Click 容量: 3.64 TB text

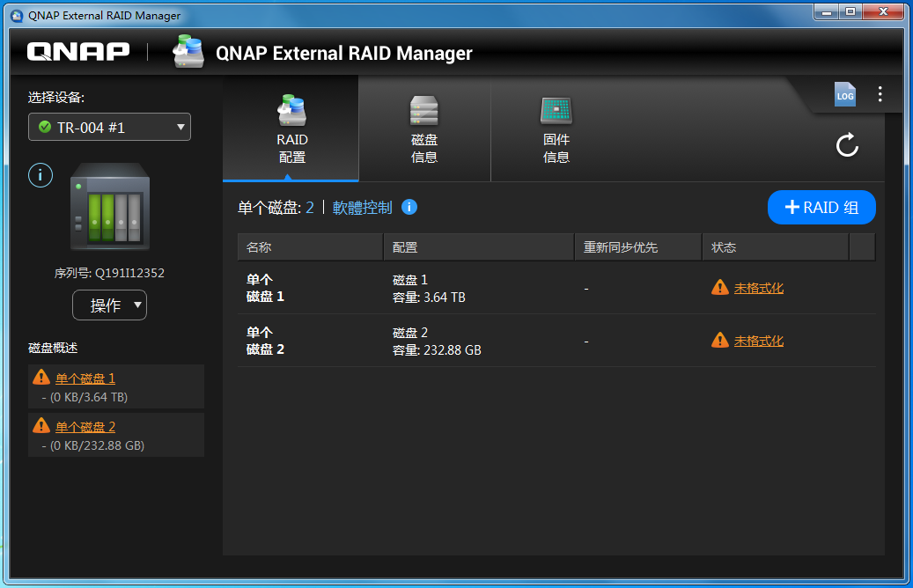click(429, 298)
